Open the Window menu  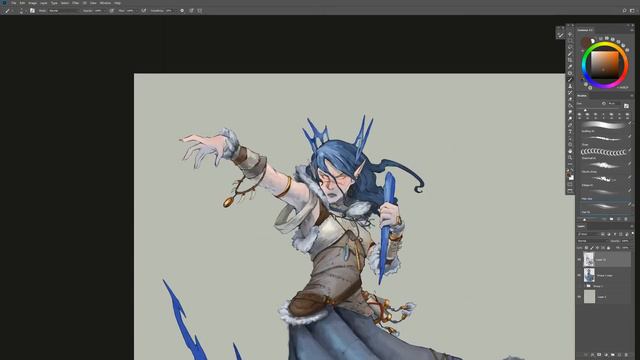tap(105, 3)
